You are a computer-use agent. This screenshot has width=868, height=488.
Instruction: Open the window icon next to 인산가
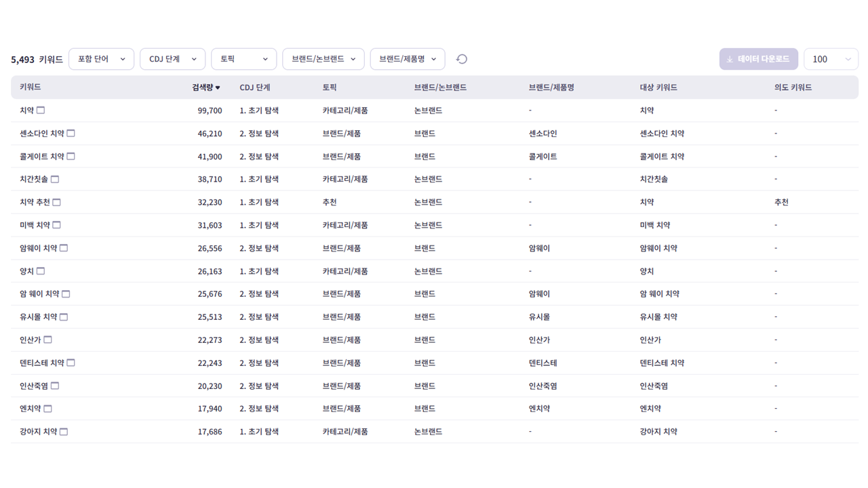coord(47,340)
